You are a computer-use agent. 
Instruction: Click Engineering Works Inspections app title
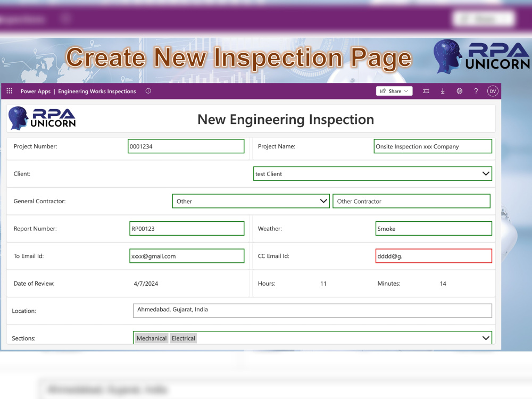point(97,92)
